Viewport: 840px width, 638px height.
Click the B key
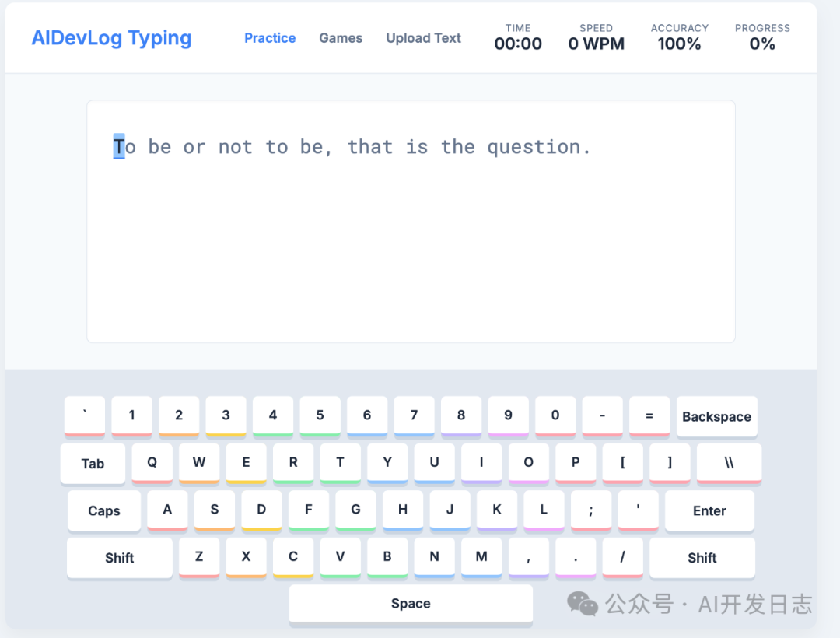click(x=387, y=558)
